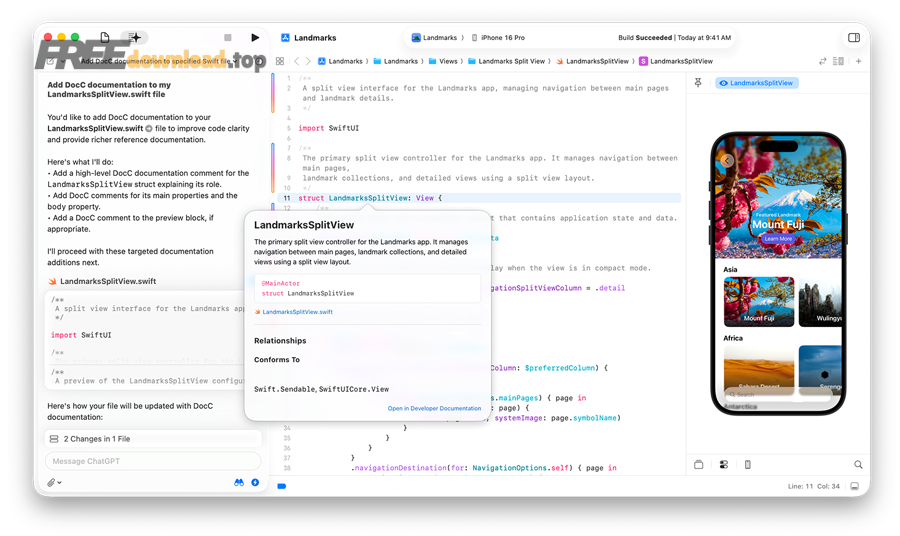Image resolution: width=900 pixels, height=536 pixels.
Task: Send the chat message
Action: [255, 483]
